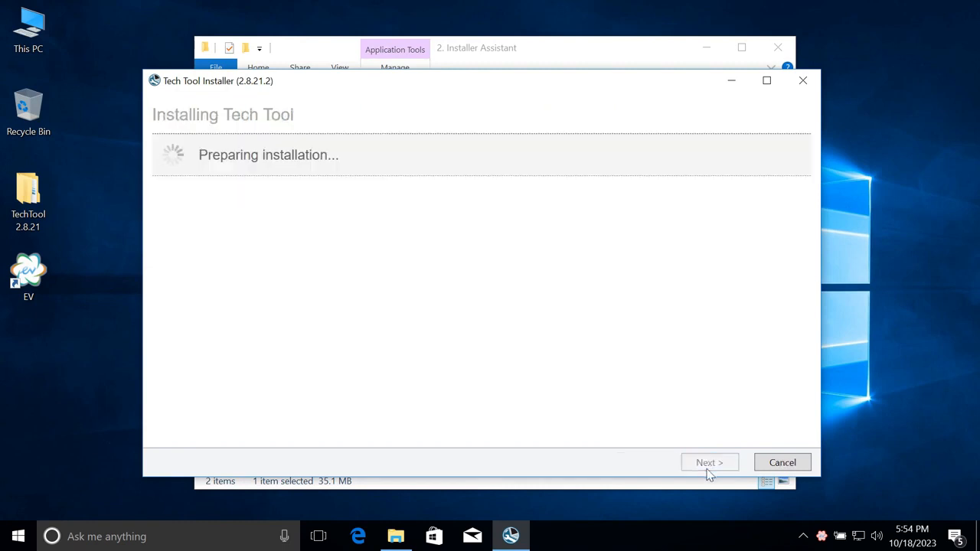Open the Tech Tool app from the taskbar

(x=511, y=536)
